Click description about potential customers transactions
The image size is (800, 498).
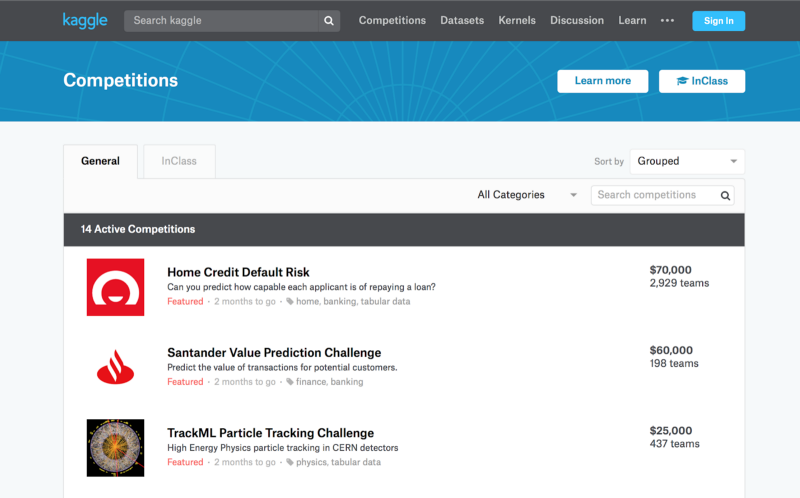[282, 367]
